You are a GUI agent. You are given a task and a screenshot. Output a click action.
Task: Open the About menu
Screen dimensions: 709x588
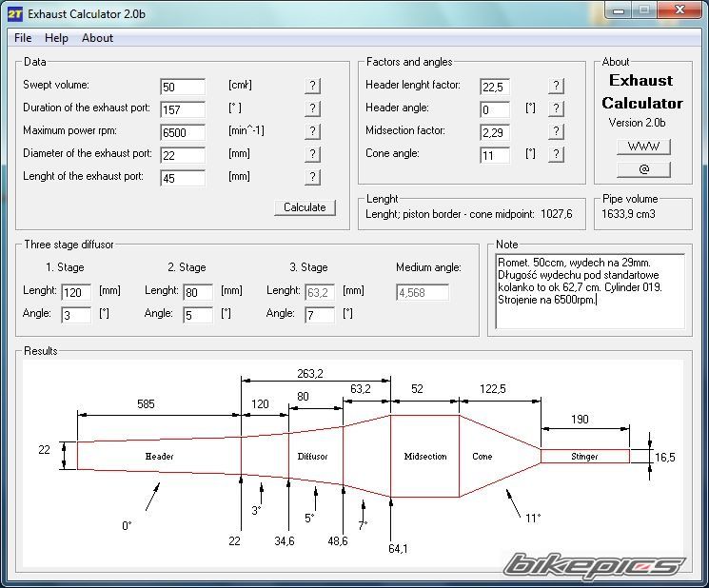(x=97, y=38)
